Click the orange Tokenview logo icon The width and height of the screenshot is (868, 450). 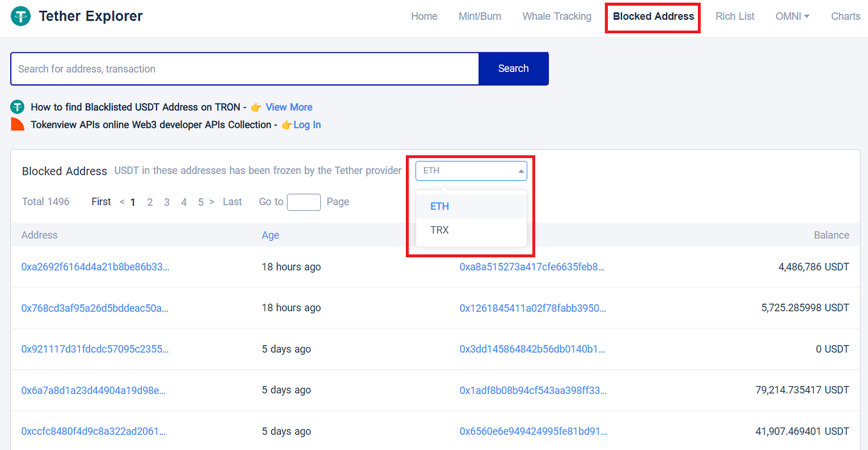coord(17,123)
